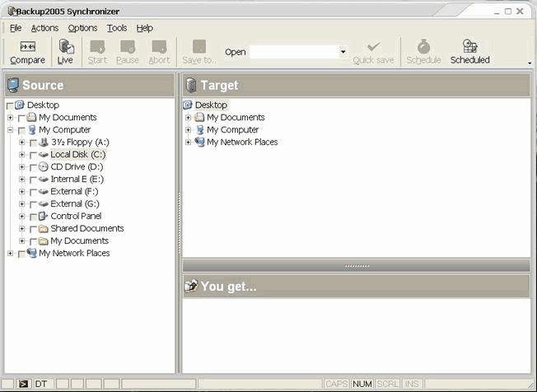Click the Abort toolbar icon

point(159,47)
